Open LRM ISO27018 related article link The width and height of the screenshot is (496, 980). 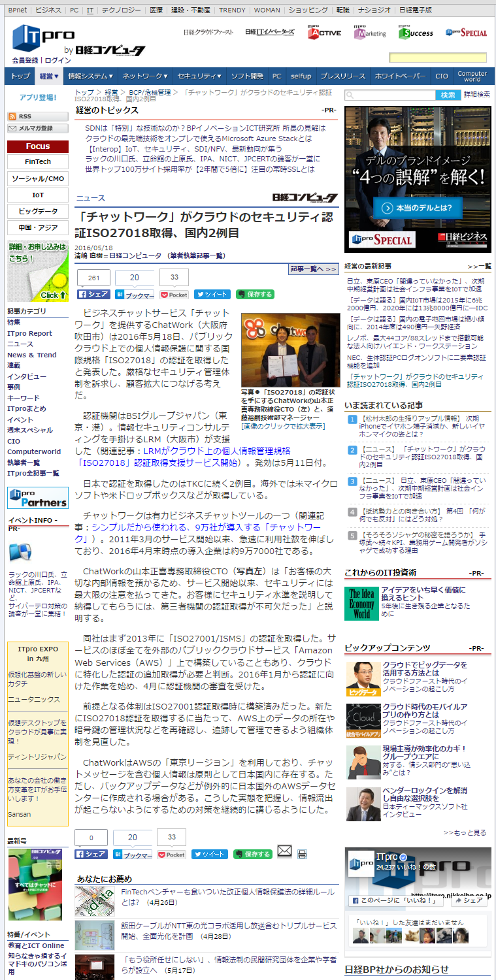(x=182, y=457)
